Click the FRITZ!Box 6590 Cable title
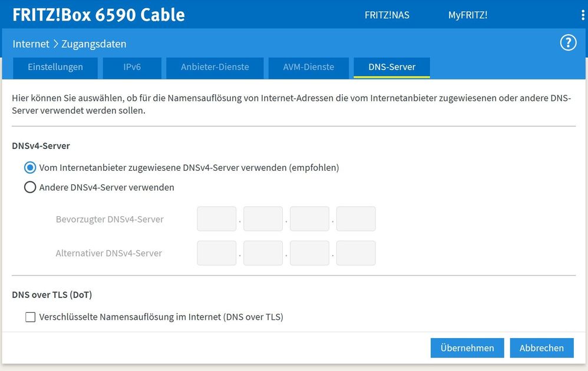Image resolution: width=588 pixels, height=371 pixels. (98, 15)
